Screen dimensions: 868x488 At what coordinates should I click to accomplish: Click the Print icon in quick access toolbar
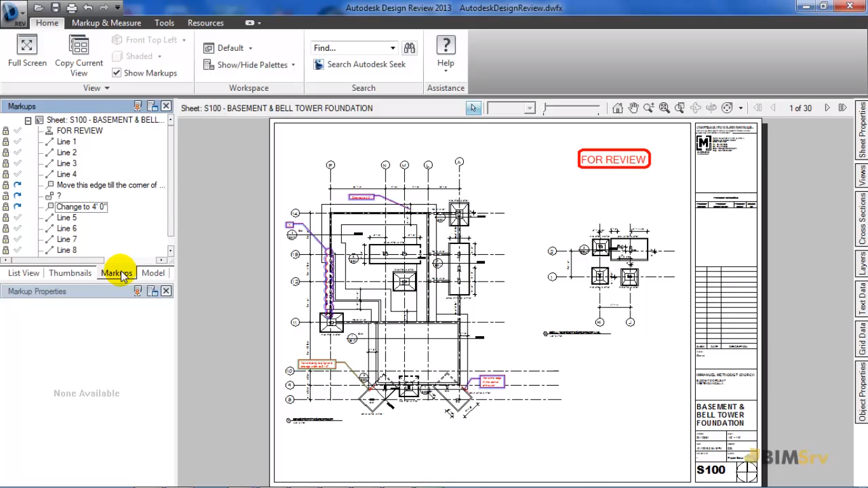click(x=72, y=8)
